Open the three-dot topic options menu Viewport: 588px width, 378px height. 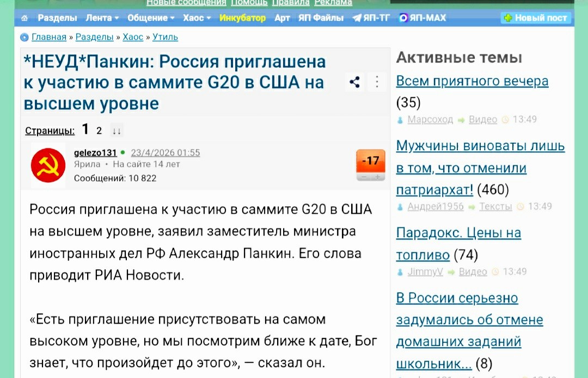click(x=377, y=82)
